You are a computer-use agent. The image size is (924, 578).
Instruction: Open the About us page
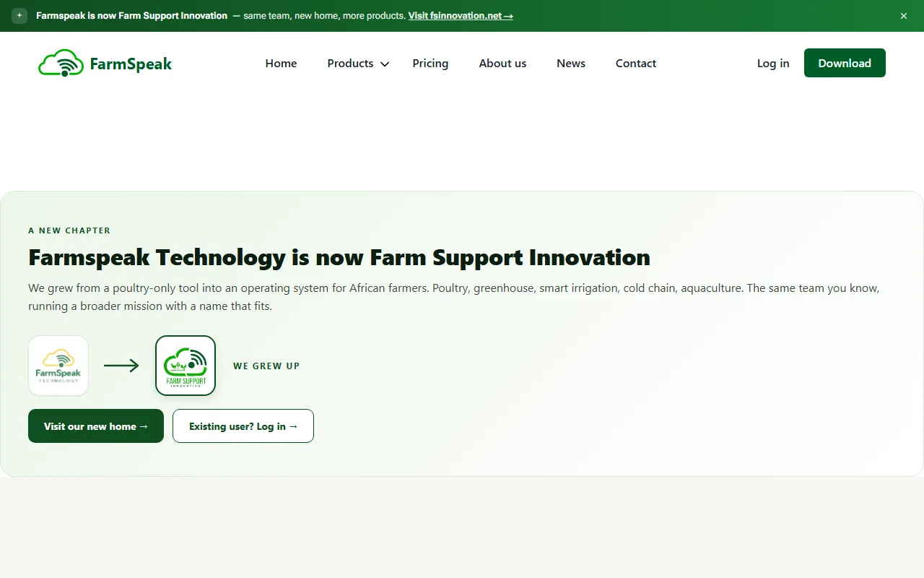502,64
